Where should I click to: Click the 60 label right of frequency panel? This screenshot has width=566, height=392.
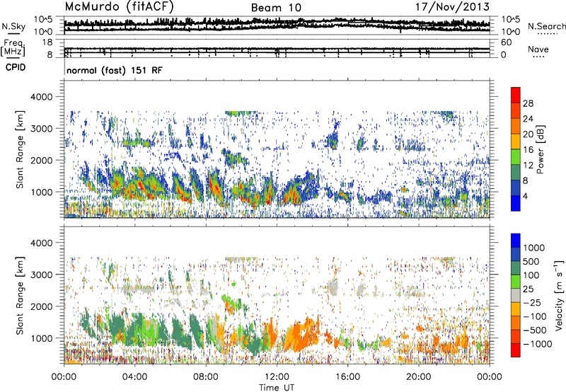point(506,42)
